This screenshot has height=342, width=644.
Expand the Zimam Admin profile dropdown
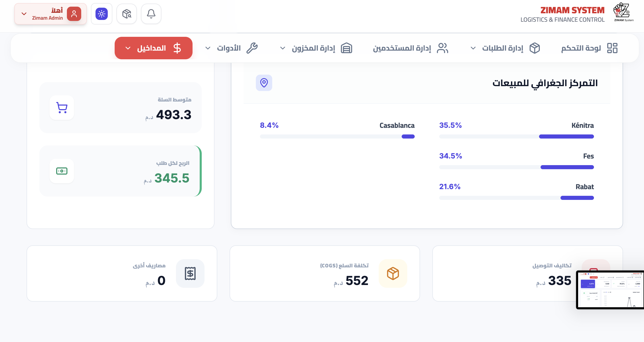[24, 14]
